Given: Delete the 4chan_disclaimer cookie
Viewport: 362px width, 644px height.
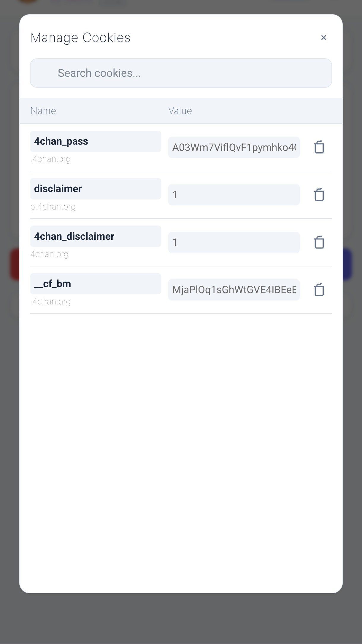Looking at the screenshot, I should pos(319,242).
